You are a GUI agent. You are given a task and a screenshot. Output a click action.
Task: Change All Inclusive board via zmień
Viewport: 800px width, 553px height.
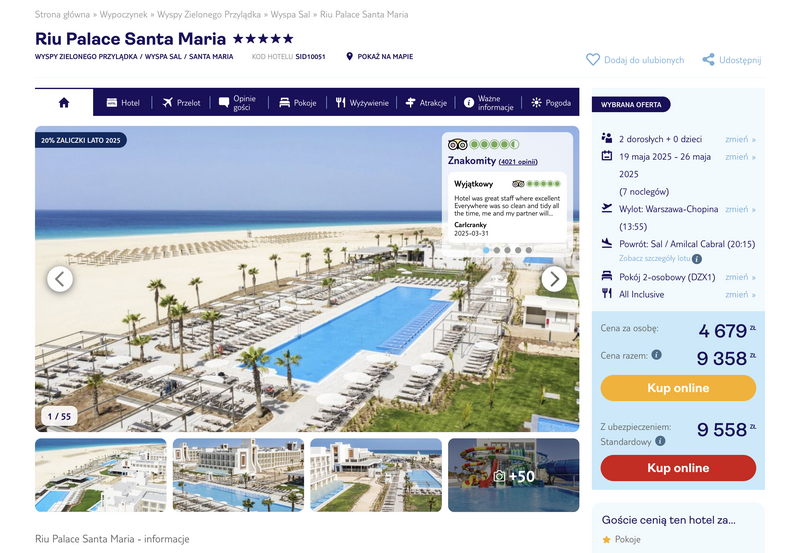[740, 294]
